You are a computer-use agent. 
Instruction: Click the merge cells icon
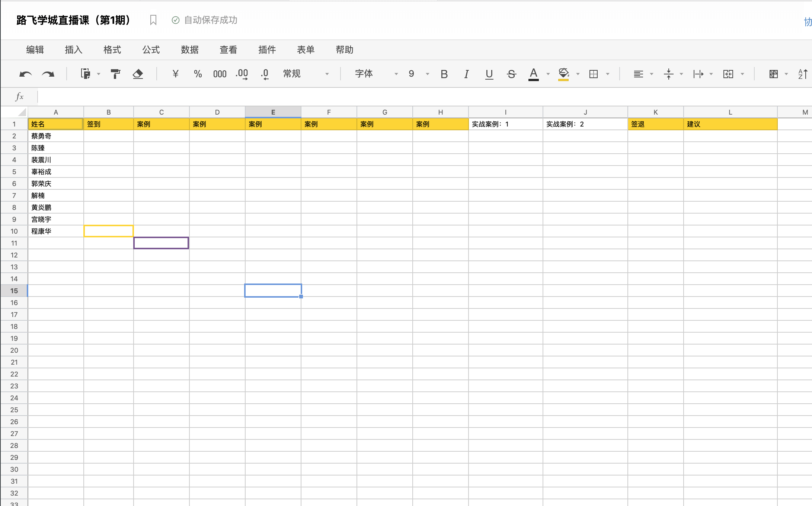(x=728, y=74)
